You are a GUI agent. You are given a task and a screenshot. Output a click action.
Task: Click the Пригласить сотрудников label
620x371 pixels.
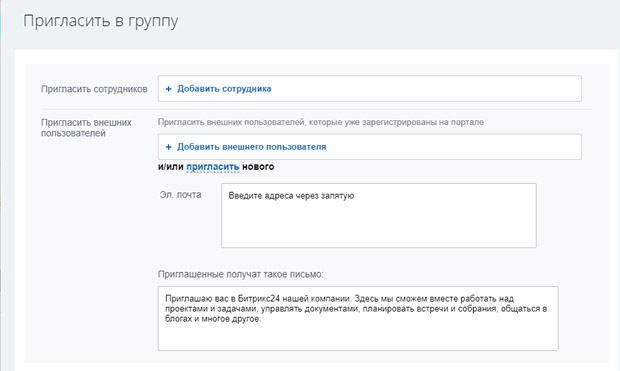[x=94, y=89]
